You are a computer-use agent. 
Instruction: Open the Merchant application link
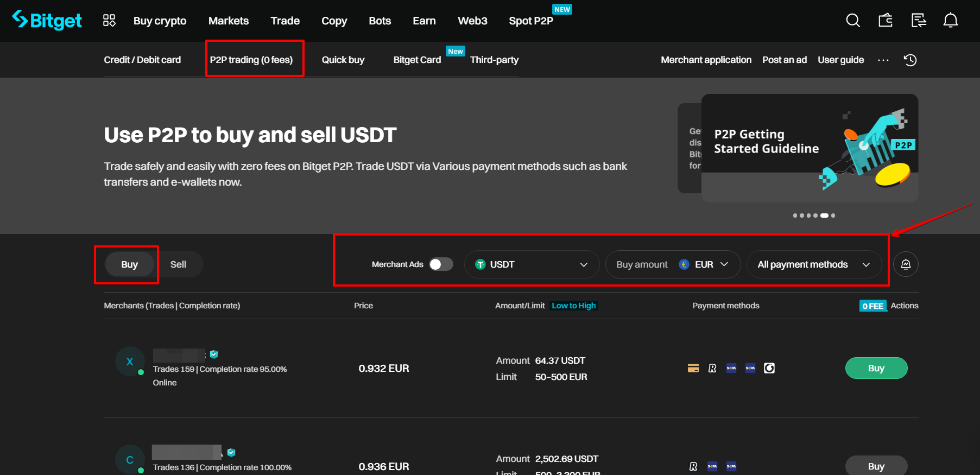coord(706,60)
